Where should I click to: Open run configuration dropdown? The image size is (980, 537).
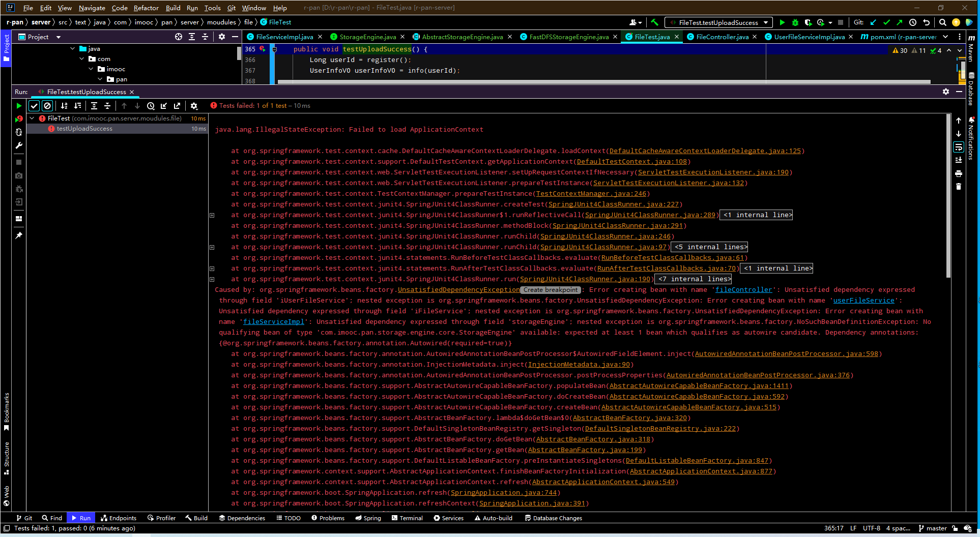coord(718,22)
